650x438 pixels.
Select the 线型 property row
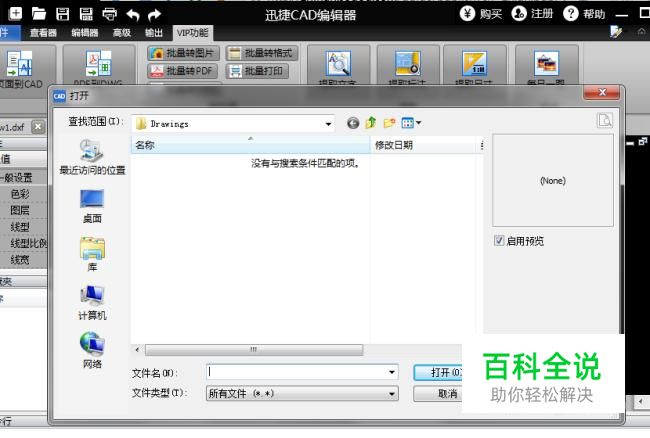pyautogui.click(x=24, y=227)
